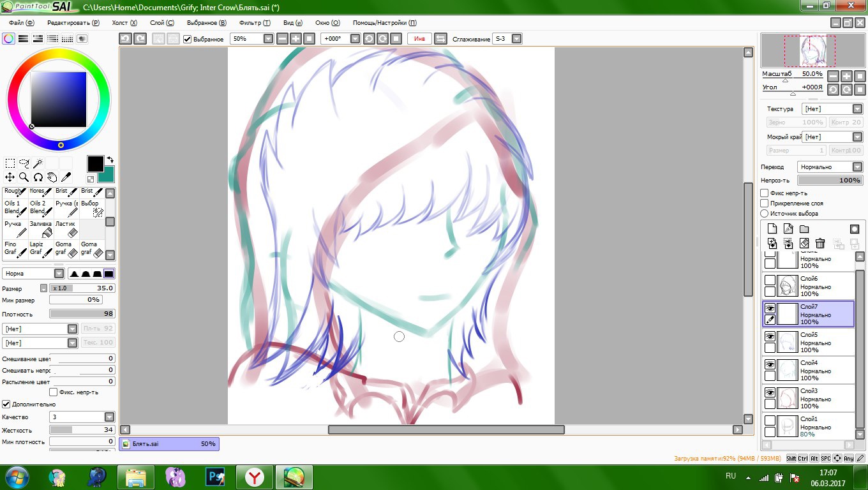Screen dimensions: 868x490
Task: Toggle the swatches grid panel
Action: click(68, 39)
